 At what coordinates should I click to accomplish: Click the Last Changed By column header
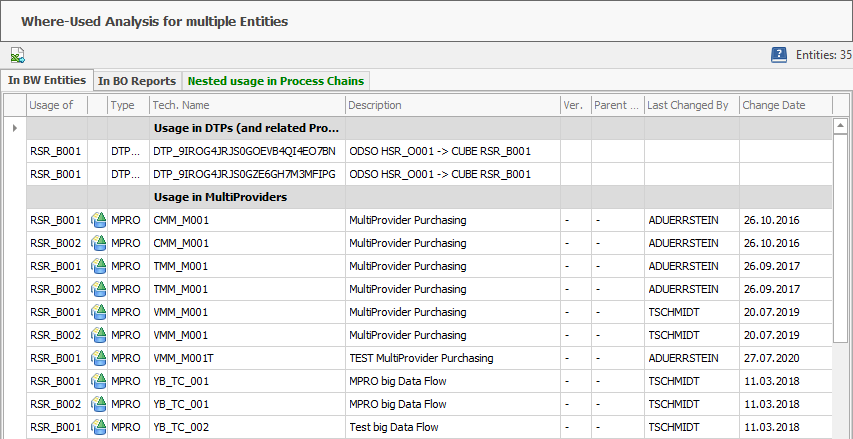coord(690,105)
